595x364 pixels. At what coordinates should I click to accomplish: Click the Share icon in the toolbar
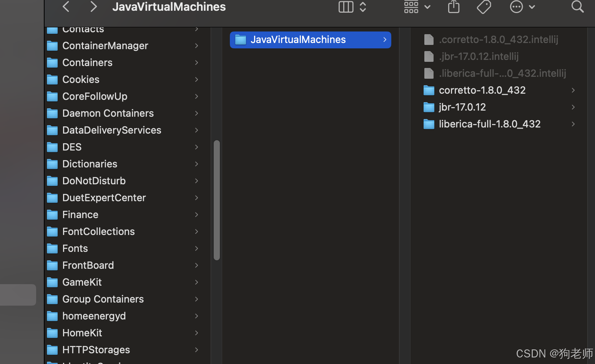point(454,7)
